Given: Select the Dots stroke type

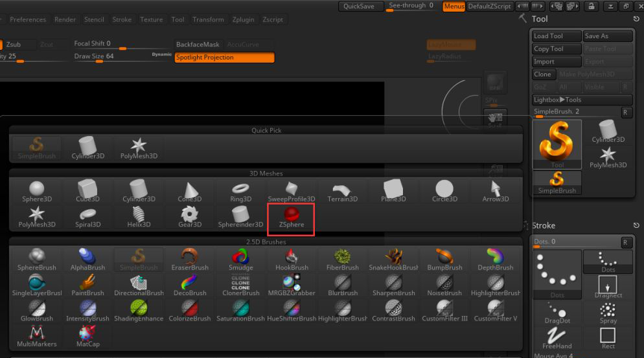Looking at the screenshot, I should (x=608, y=262).
